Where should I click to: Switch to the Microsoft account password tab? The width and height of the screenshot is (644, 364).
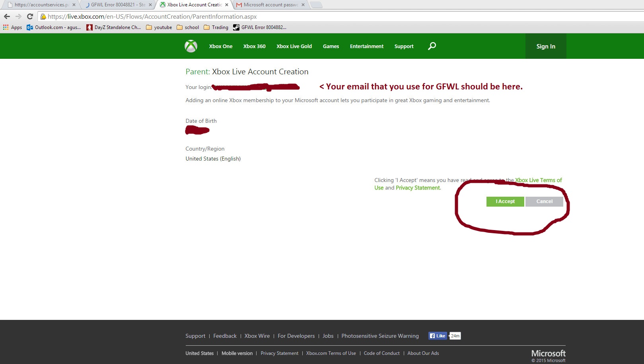pyautogui.click(x=270, y=5)
